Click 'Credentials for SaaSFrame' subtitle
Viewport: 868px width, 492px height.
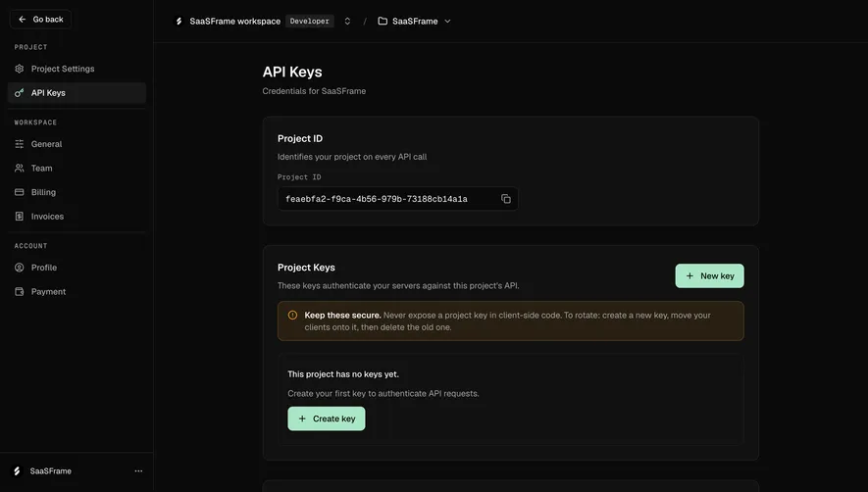pyautogui.click(x=314, y=91)
